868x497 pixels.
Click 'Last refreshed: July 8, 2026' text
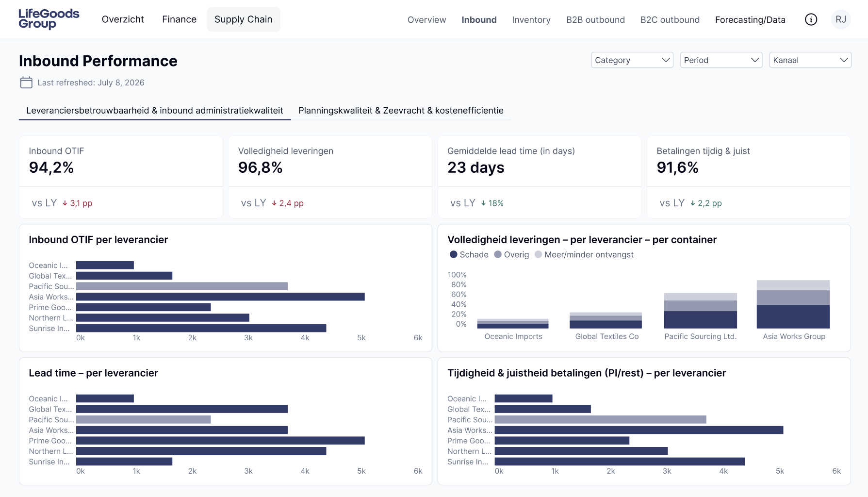[91, 83]
